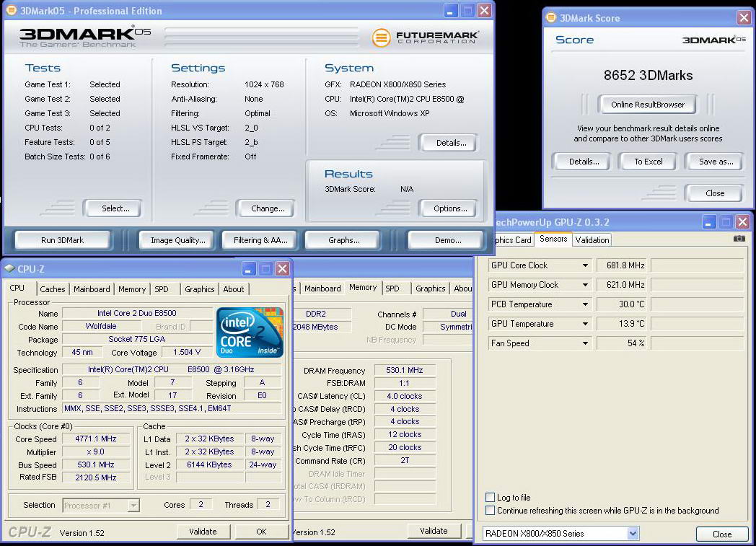Viewport: 756px width, 546px height.
Task: Click the CPU-Z title bar icon
Action: (x=9, y=268)
